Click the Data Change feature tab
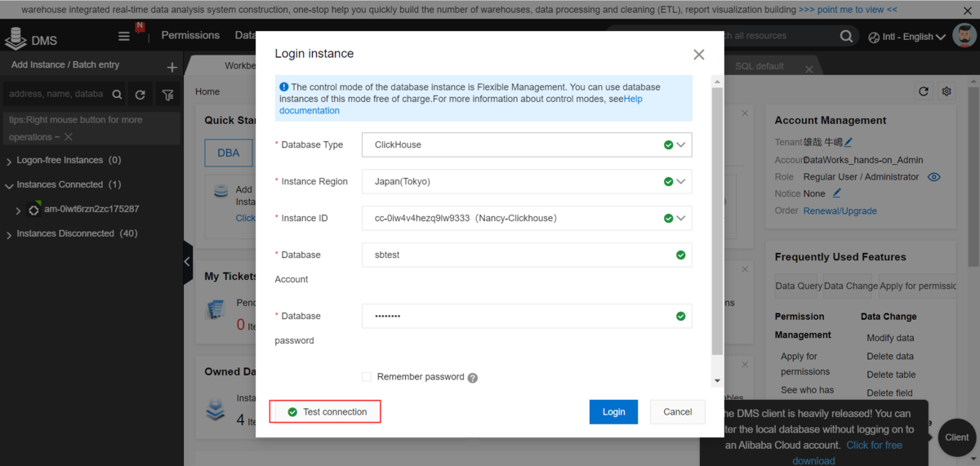 coord(850,286)
